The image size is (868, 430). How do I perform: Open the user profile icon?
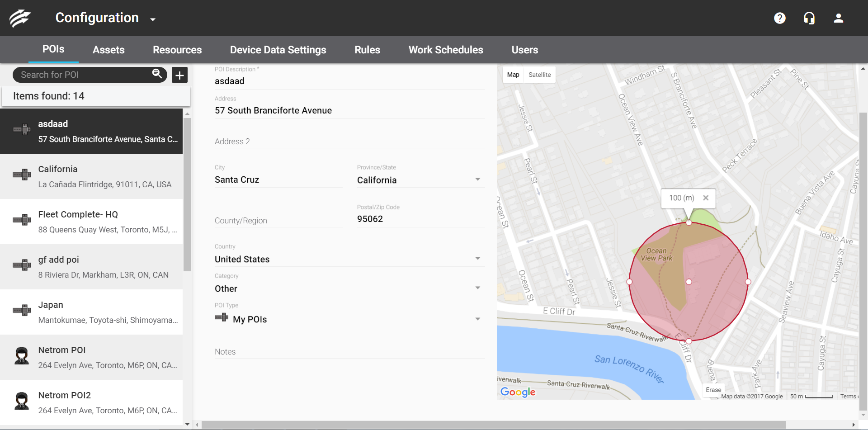(x=839, y=18)
